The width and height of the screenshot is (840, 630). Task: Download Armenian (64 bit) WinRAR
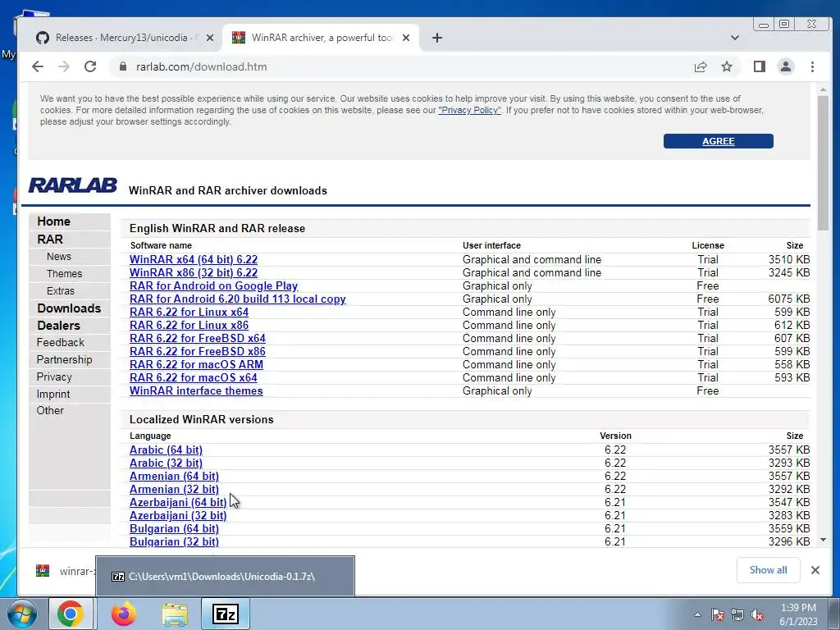click(x=174, y=477)
